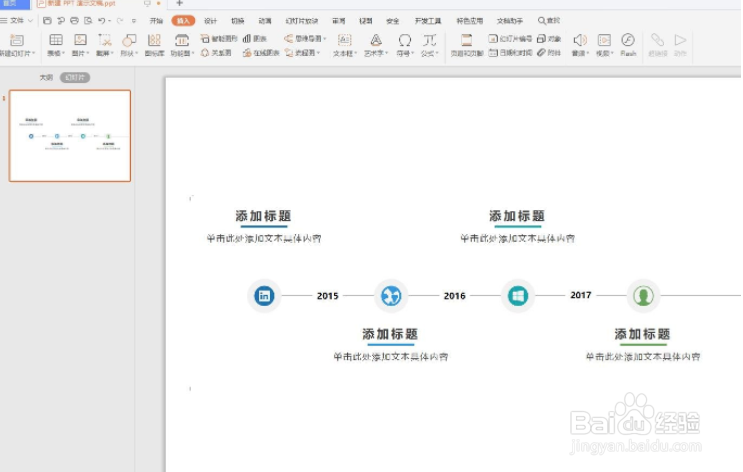Image resolution: width=743 pixels, height=472 pixels.
Task: Open the Slide Show (幻灯片放映) tab
Action: tap(302, 20)
